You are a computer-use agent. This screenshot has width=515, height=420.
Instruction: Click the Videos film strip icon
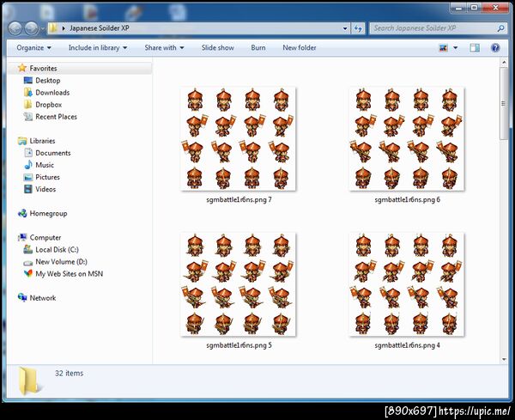[28, 189]
